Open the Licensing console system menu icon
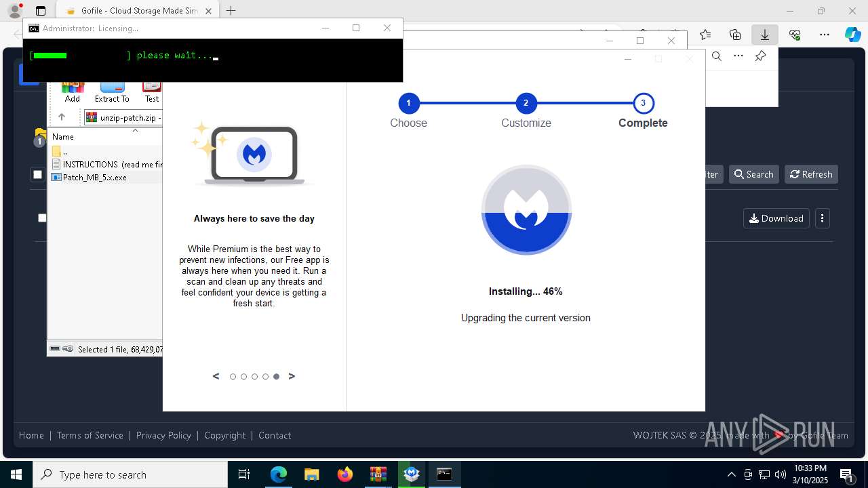This screenshot has height=488, width=868. pyautogui.click(x=33, y=28)
